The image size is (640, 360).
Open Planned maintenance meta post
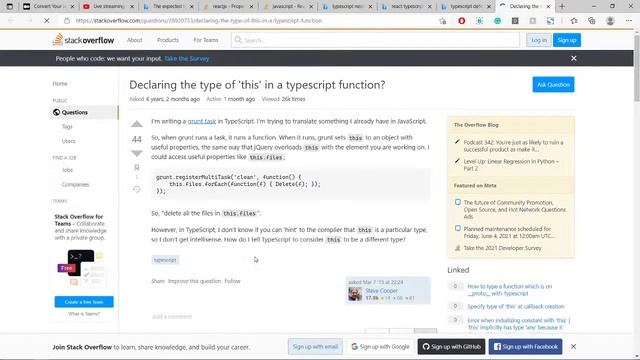click(509, 232)
